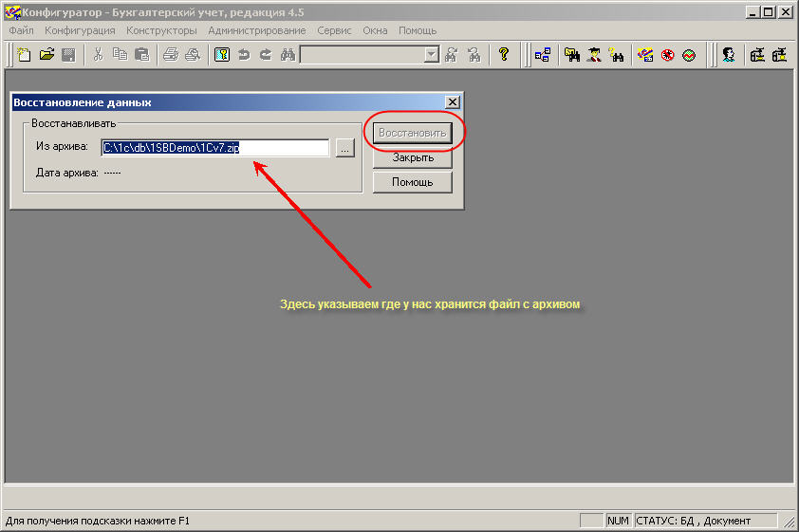Click the Print printer icon
Image resolution: width=799 pixels, height=532 pixels.
point(171,54)
